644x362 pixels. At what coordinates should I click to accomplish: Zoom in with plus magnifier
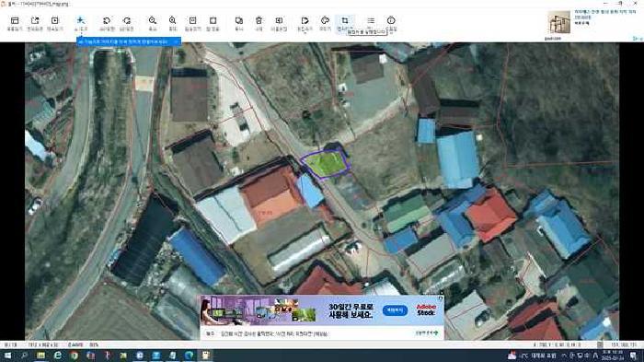point(173,20)
